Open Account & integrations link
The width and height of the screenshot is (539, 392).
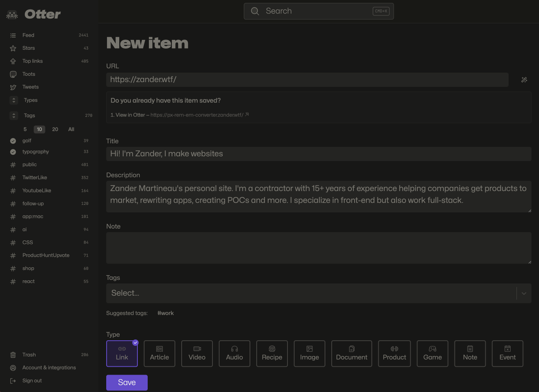pyautogui.click(x=49, y=368)
